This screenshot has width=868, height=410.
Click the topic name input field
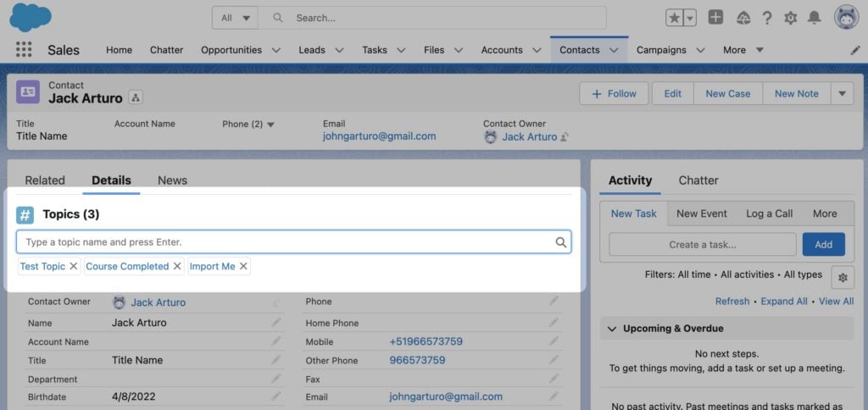coord(293,241)
